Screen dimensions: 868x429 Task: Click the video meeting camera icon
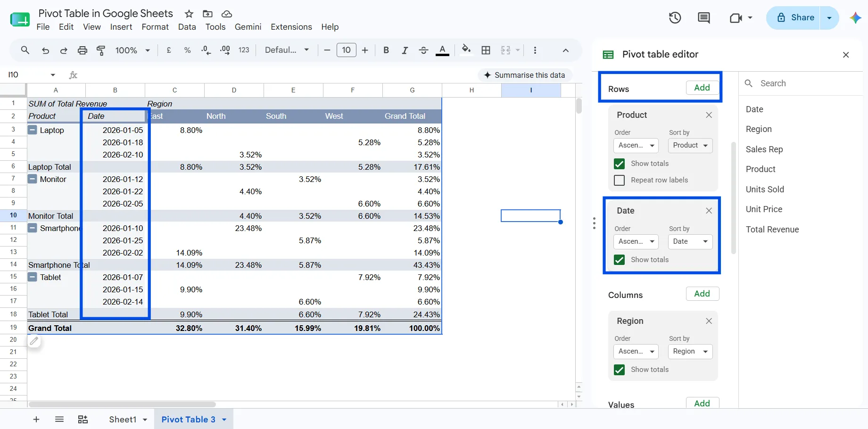tap(736, 18)
